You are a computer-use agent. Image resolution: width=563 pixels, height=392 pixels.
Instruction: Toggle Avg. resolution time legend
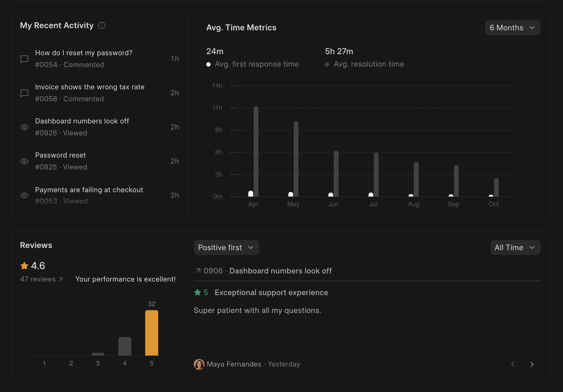[364, 64]
